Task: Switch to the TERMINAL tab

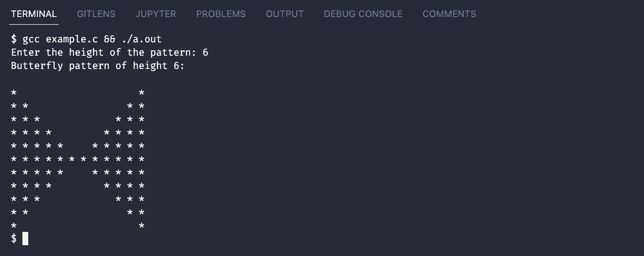Action: point(34,14)
